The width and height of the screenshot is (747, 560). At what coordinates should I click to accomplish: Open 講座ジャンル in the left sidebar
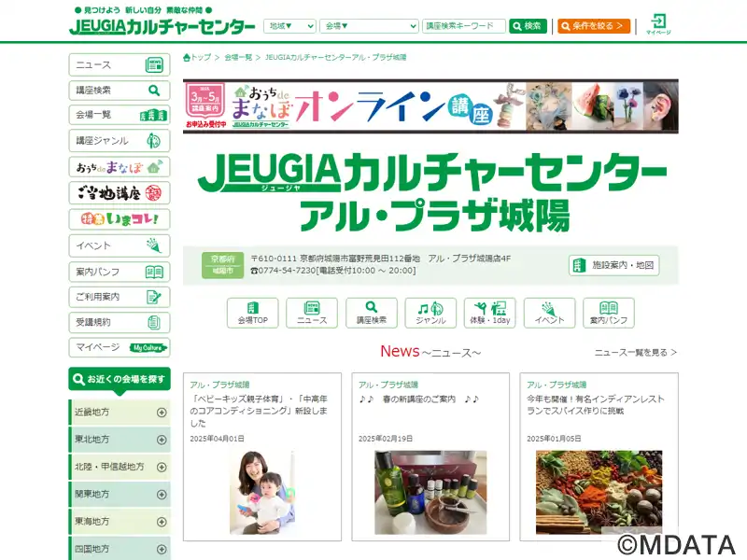[x=120, y=141]
